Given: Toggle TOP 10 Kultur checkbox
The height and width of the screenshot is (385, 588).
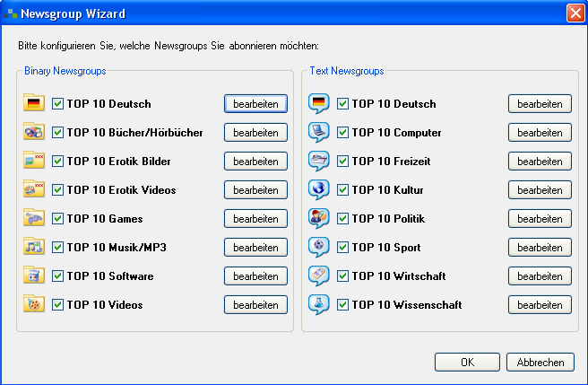Looking at the screenshot, I should tap(342, 189).
